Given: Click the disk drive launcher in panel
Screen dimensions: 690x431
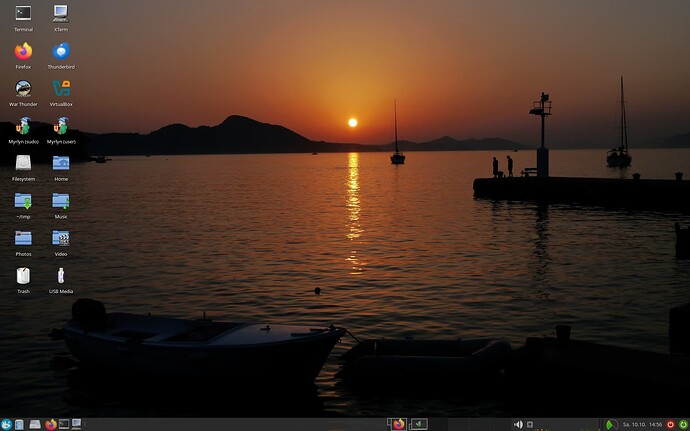Looking at the screenshot, I should point(35,424).
